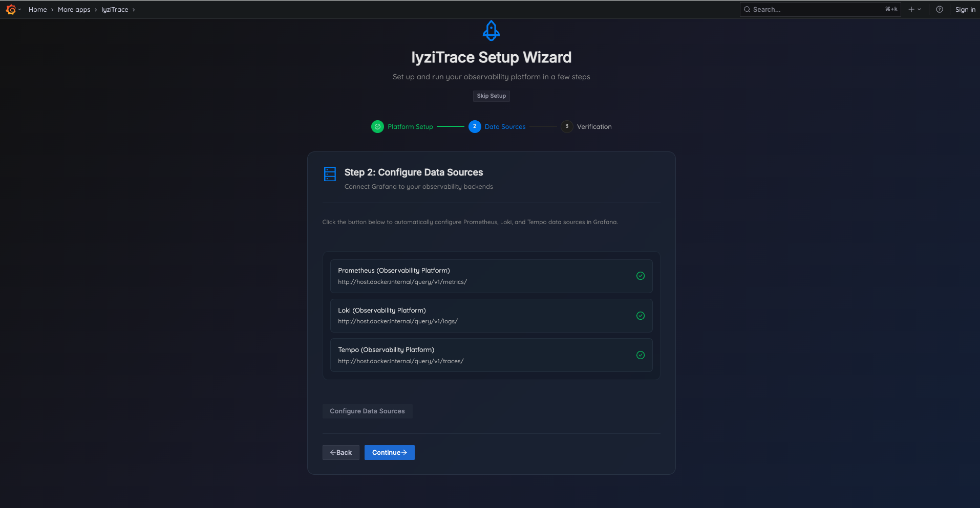980x508 pixels.
Task: Click the green checkmark for Prometheus data source
Action: tap(641, 276)
